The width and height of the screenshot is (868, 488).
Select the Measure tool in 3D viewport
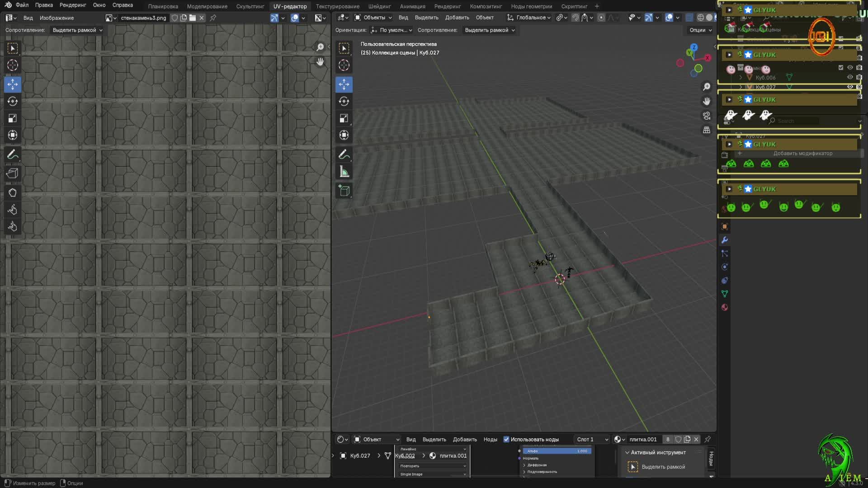[x=344, y=172]
